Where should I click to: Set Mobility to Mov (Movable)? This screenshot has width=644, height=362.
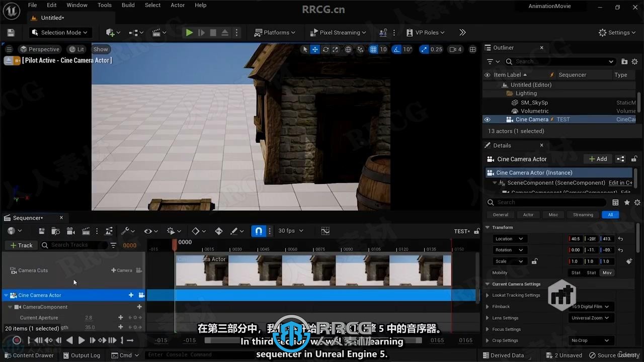pos(607,273)
